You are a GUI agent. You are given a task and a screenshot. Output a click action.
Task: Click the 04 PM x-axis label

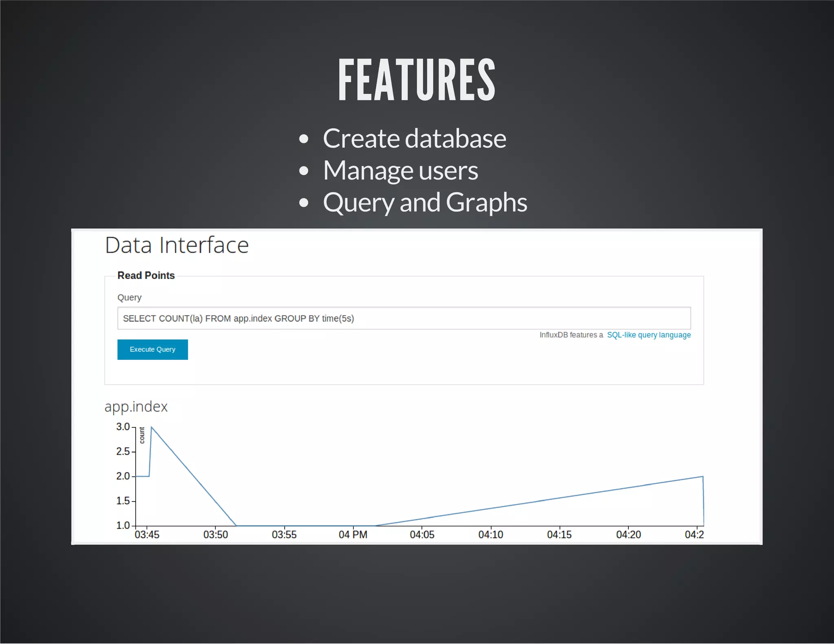click(x=353, y=534)
